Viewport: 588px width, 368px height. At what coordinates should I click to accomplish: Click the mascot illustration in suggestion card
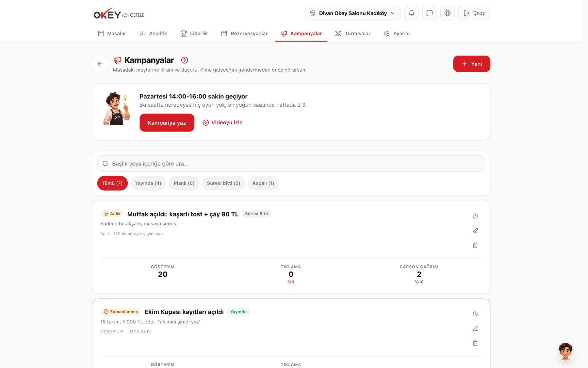[117, 108]
